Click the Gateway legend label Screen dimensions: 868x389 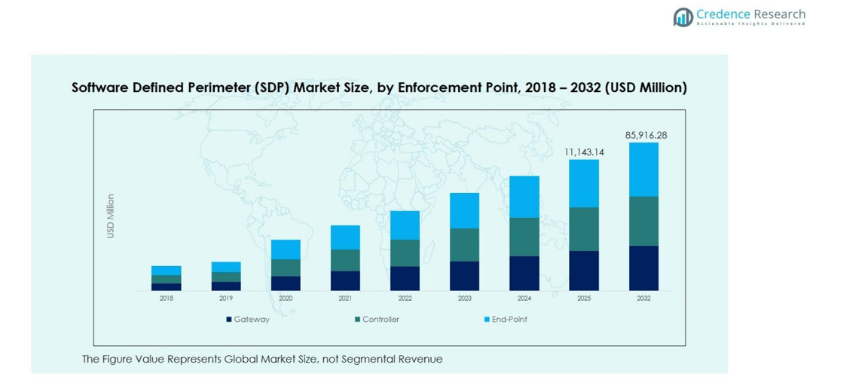(x=251, y=320)
